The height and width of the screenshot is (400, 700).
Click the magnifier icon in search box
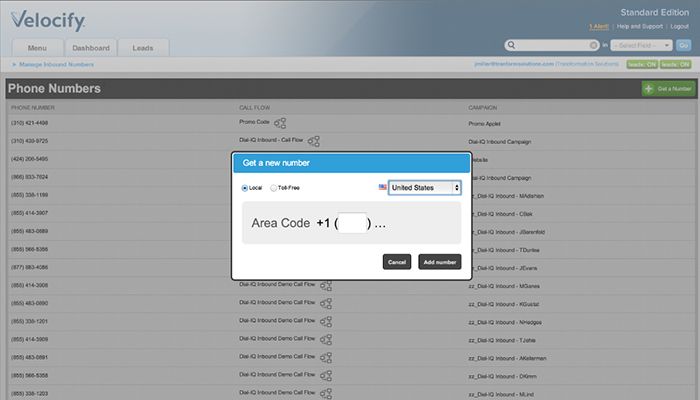pyautogui.click(x=512, y=45)
